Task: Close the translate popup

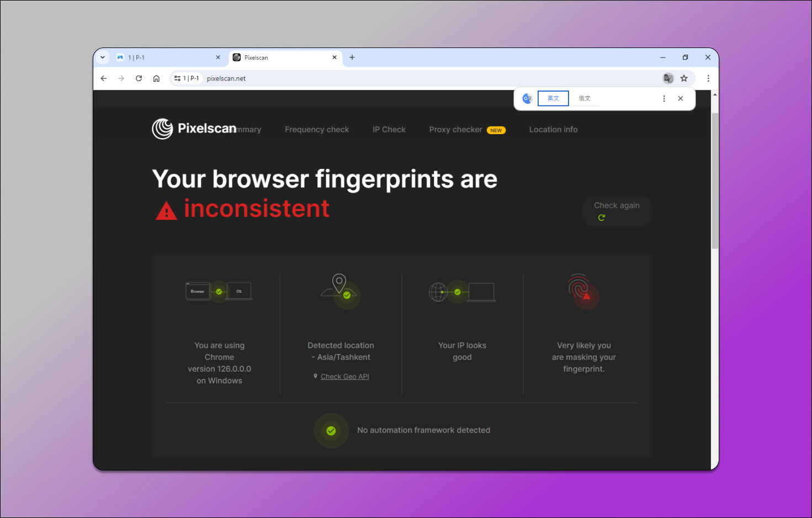Action: pyautogui.click(x=681, y=98)
